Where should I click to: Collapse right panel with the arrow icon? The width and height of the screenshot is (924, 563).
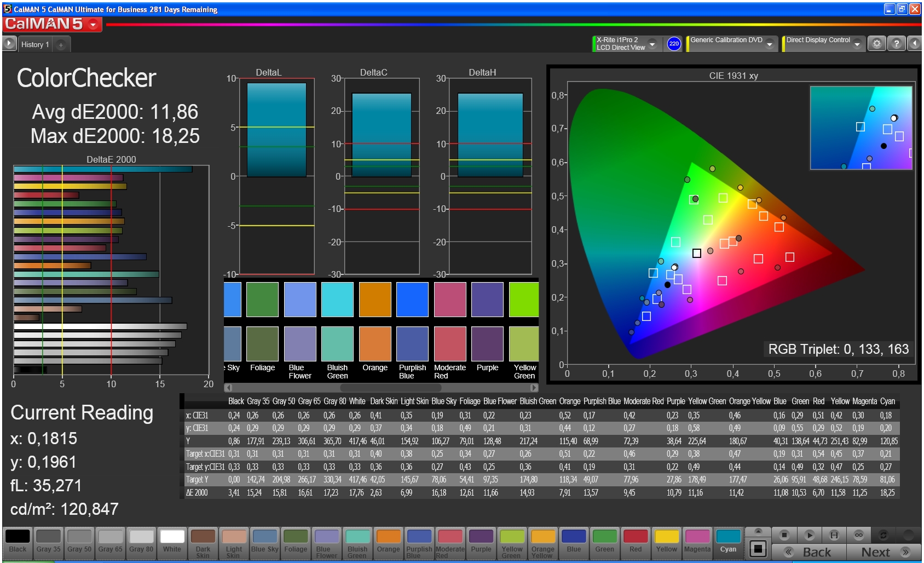pyautogui.click(x=914, y=44)
